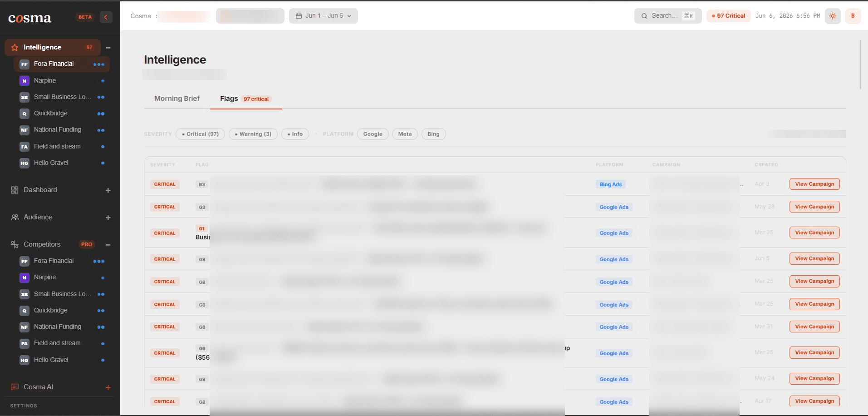Click the Search input field
The height and width of the screenshot is (416, 868).
tap(668, 16)
